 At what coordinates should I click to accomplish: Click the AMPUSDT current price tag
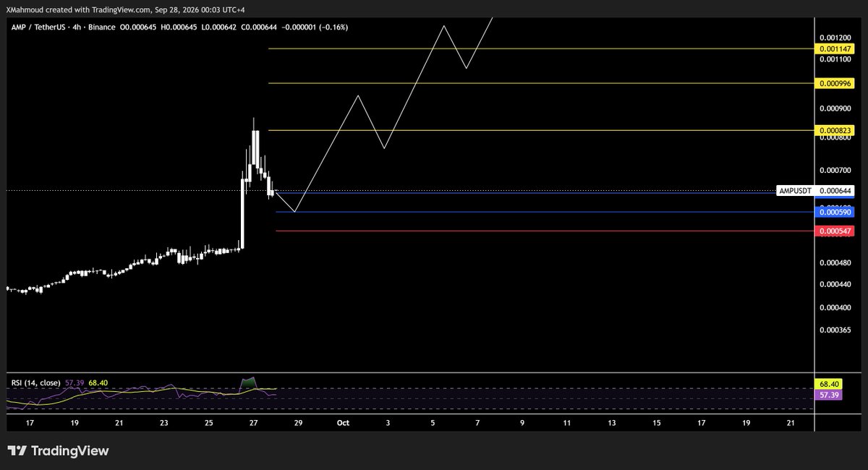(815, 191)
